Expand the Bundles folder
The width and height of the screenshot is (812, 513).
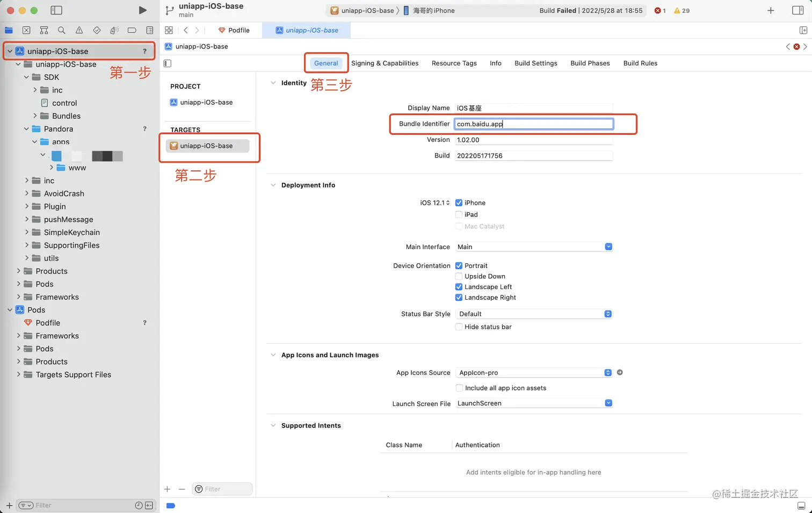[35, 115]
